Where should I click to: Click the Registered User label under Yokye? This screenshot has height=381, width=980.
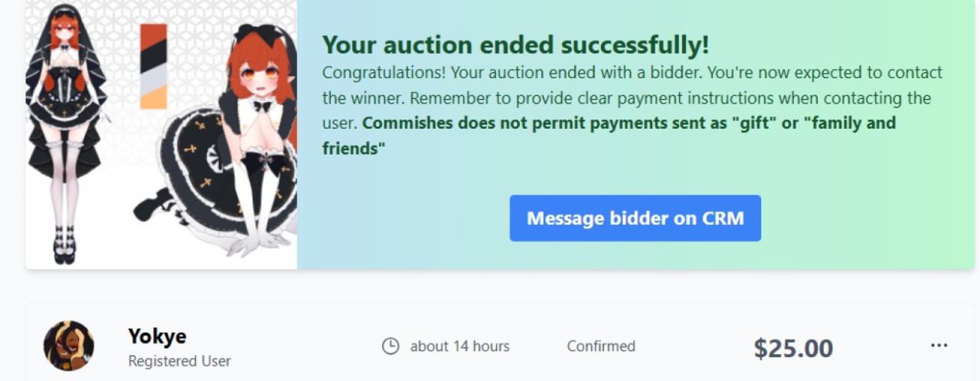click(x=179, y=360)
